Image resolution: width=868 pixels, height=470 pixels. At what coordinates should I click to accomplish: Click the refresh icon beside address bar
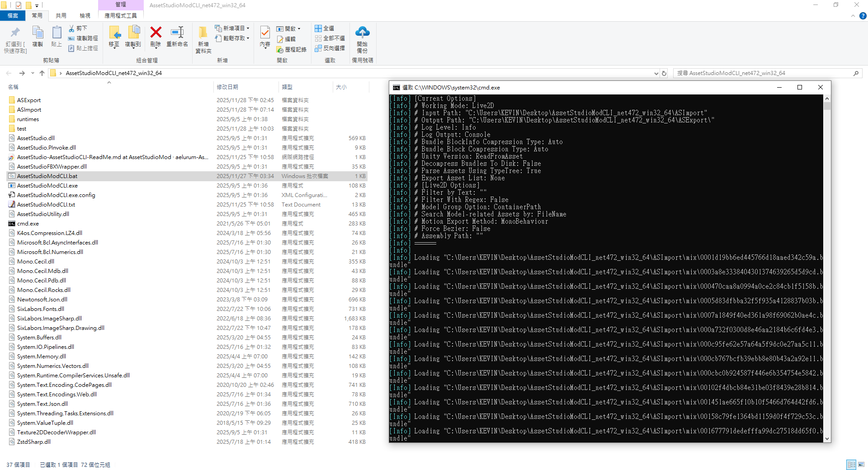[x=664, y=73]
